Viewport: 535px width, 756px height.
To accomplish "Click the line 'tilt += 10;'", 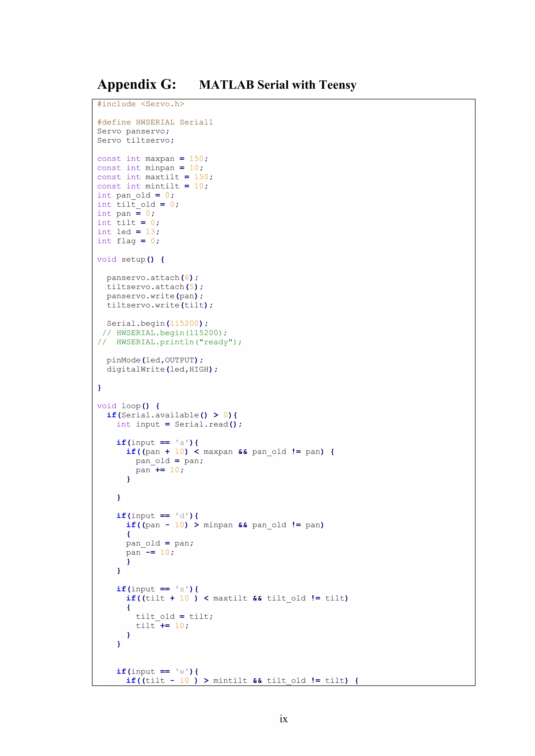I will point(162,626).
